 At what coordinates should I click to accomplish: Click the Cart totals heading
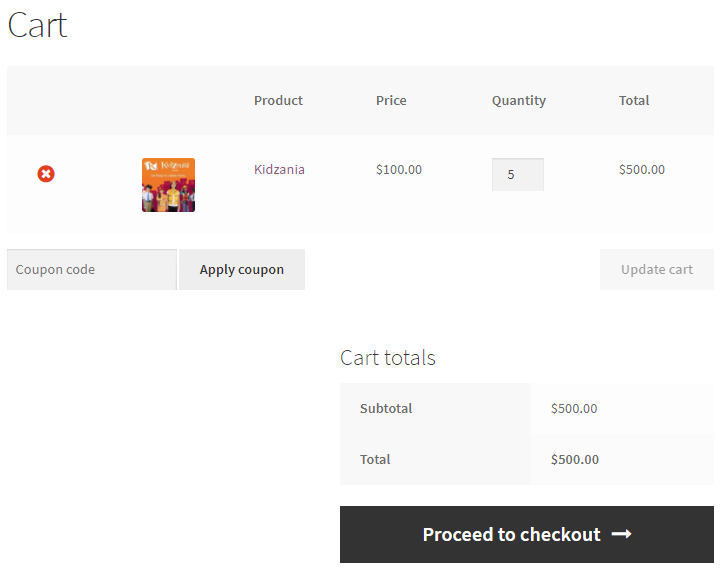pos(388,358)
